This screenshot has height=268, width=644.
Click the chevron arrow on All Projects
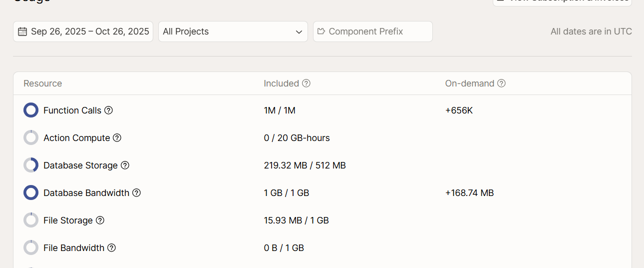coord(299,32)
